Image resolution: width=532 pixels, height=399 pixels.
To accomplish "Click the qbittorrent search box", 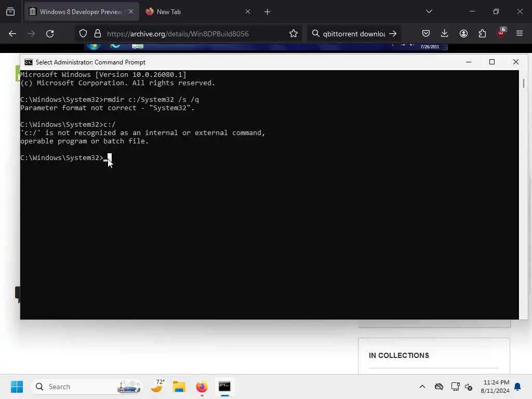I will tap(353, 34).
